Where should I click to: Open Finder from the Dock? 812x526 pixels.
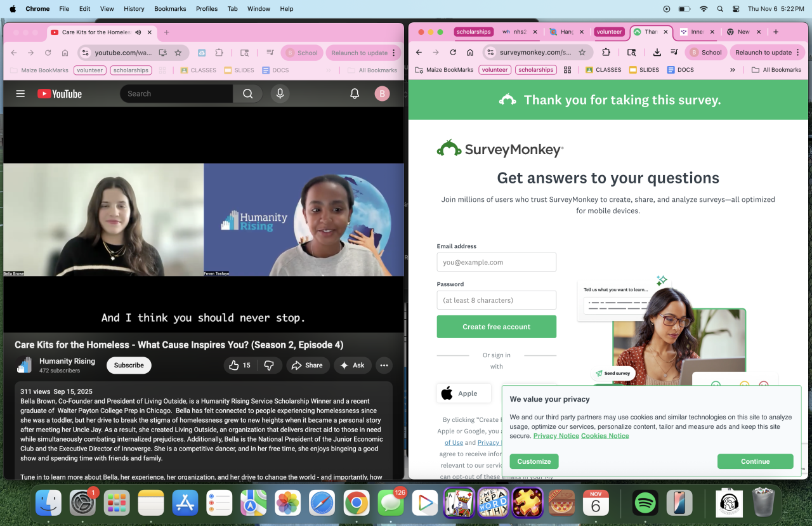[48, 503]
